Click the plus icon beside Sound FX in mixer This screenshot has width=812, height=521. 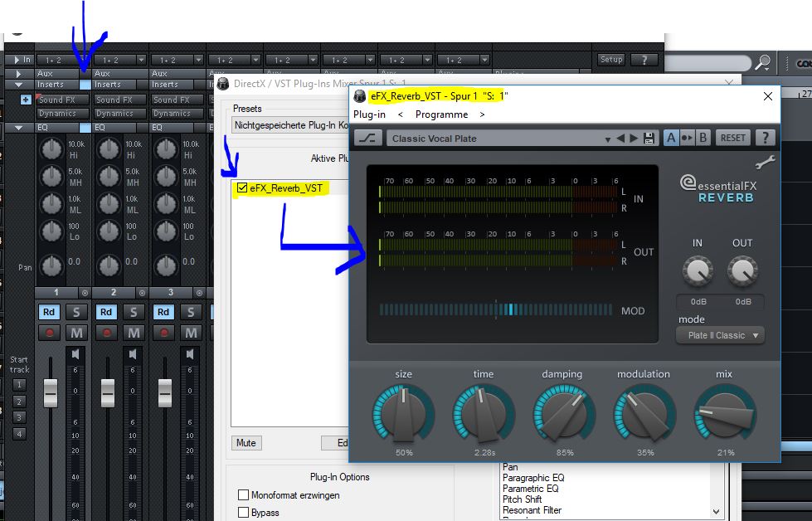[x=26, y=100]
